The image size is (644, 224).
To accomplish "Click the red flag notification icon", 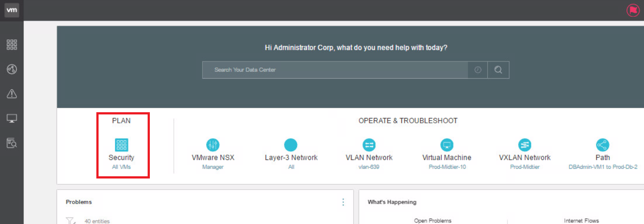I will [633, 10].
